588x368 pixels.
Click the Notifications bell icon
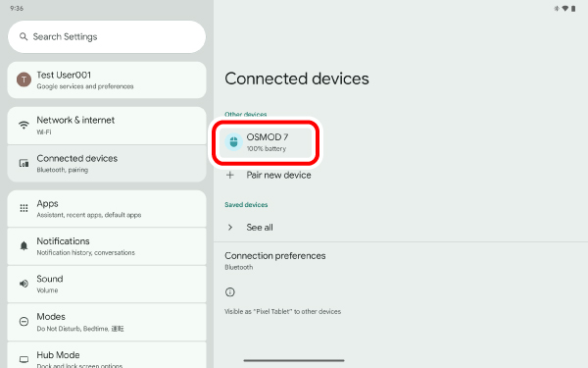(24, 246)
